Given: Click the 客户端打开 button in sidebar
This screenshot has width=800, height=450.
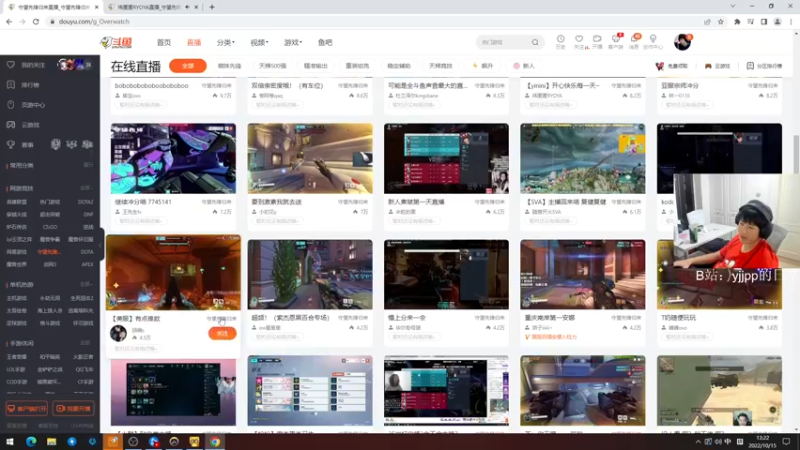Looking at the screenshot, I should (27, 408).
